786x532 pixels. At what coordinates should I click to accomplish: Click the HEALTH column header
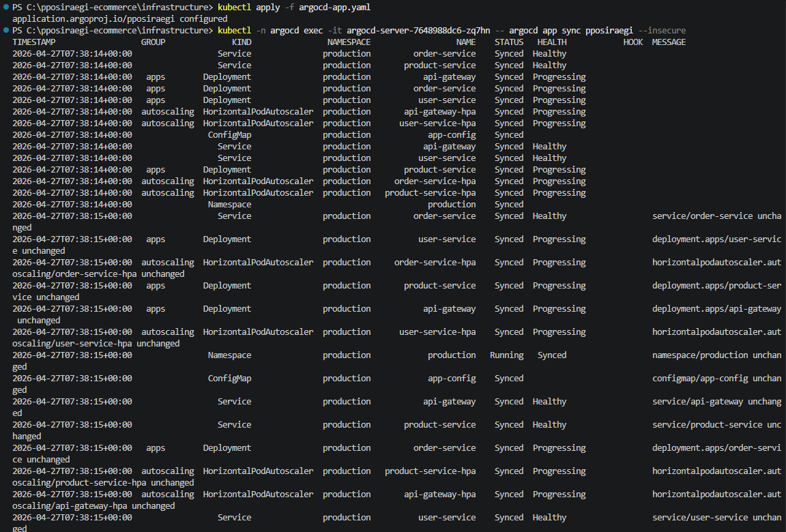[552, 42]
